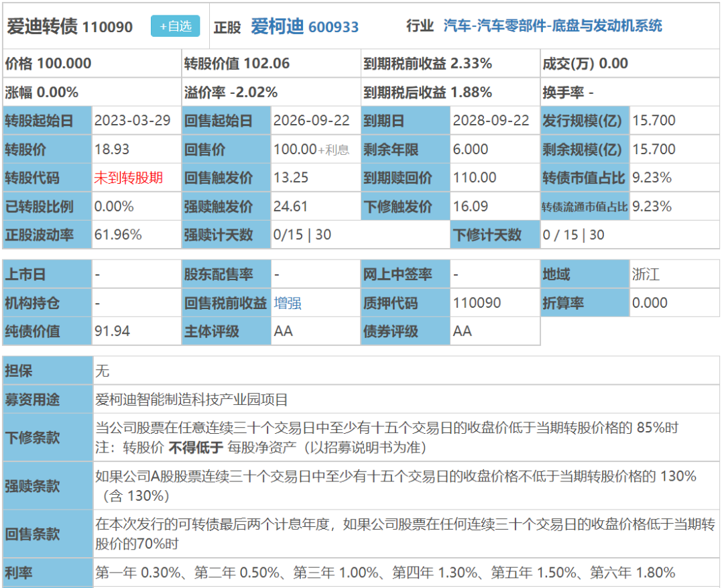Click 到期税前收益 2.33% cell

pyautogui.click(x=450, y=63)
